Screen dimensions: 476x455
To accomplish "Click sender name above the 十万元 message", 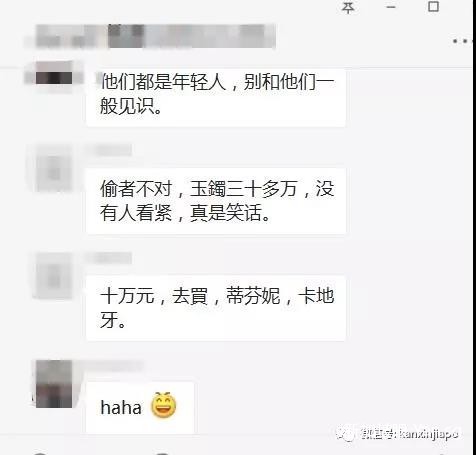I will [109, 258].
